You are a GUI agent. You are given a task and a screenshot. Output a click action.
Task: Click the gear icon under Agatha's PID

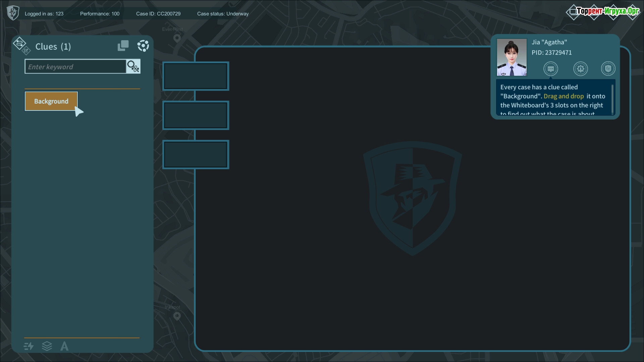[580, 69]
